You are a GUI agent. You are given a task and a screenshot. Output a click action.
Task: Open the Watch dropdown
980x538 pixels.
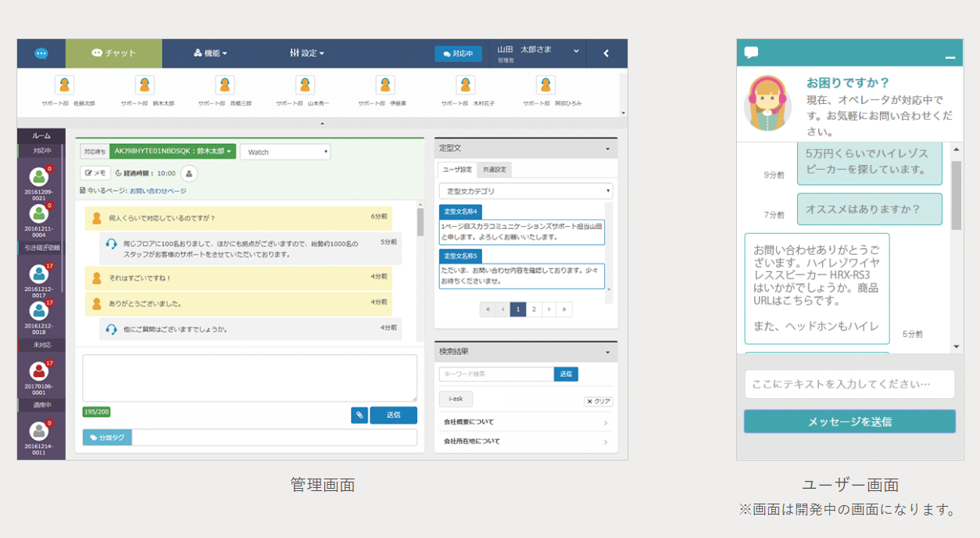[285, 152]
